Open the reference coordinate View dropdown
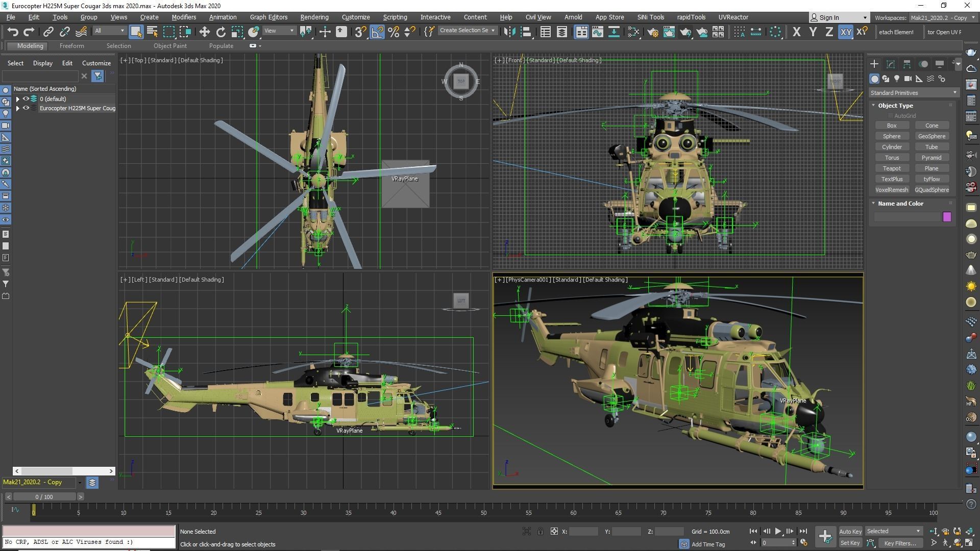 279,31
